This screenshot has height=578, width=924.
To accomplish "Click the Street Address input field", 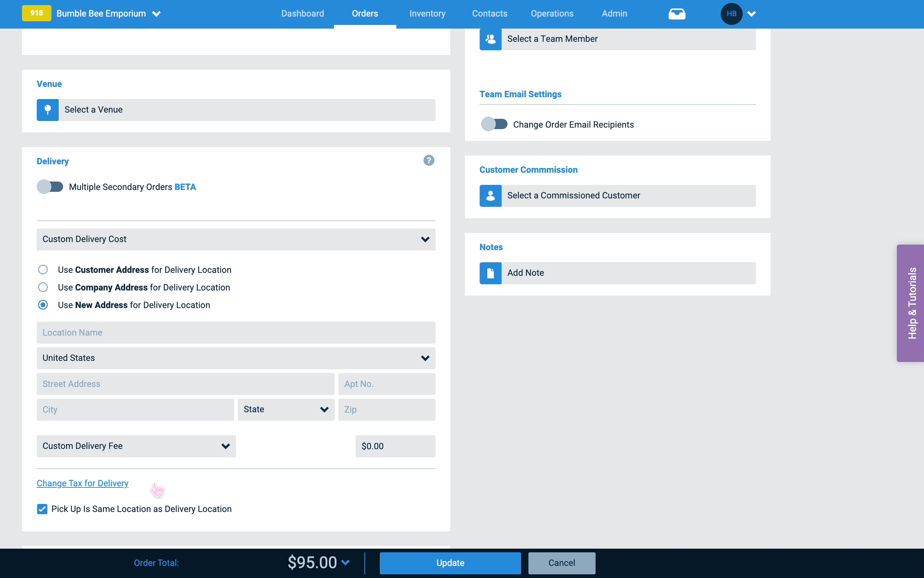I will (185, 384).
